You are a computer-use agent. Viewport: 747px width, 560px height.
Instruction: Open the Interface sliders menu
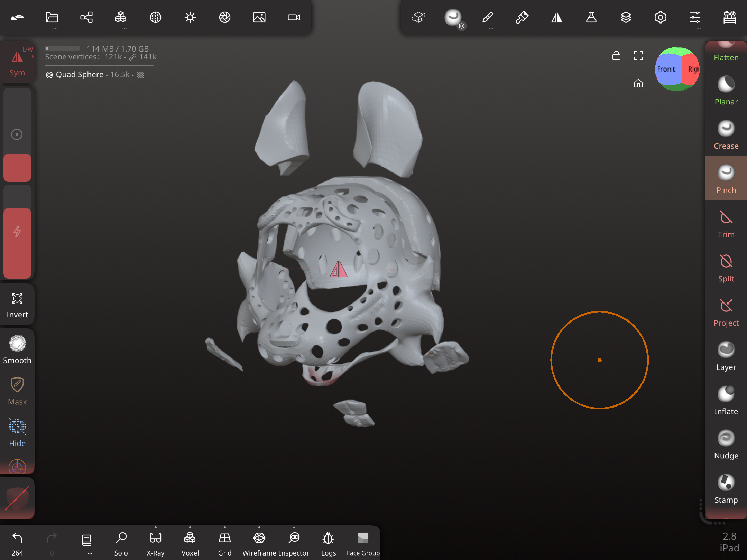coord(695,17)
